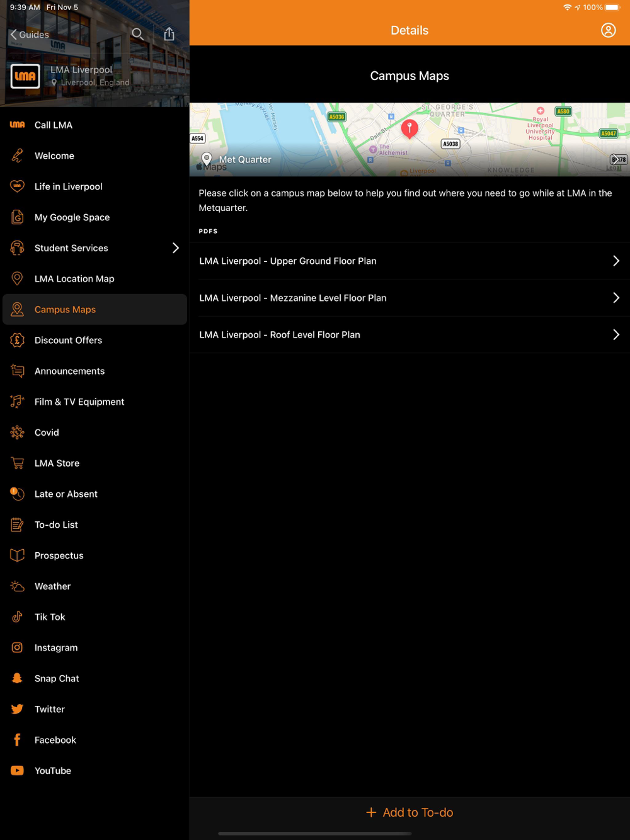This screenshot has width=630, height=840.
Task: Select the LMA Store text label
Action: point(57,463)
